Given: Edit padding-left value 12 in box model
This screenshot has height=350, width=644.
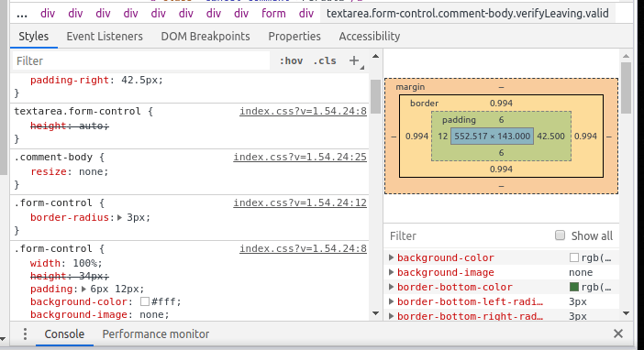Looking at the screenshot, I should [442, 137].
